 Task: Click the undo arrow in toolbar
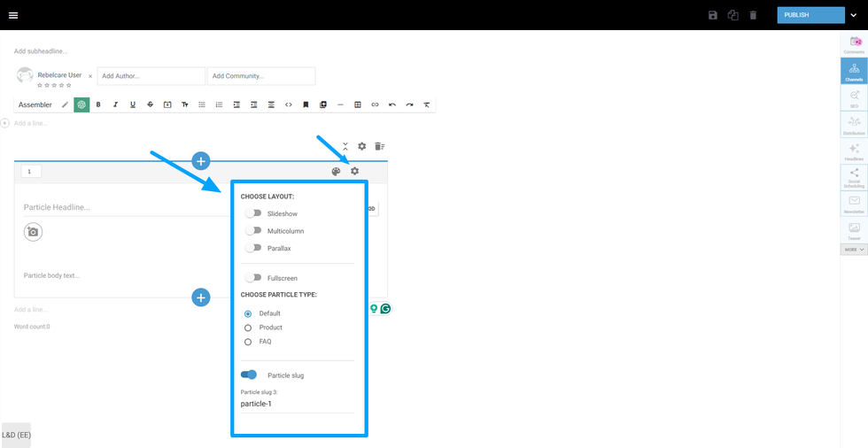pyautogui.click(x=392, y=104)
